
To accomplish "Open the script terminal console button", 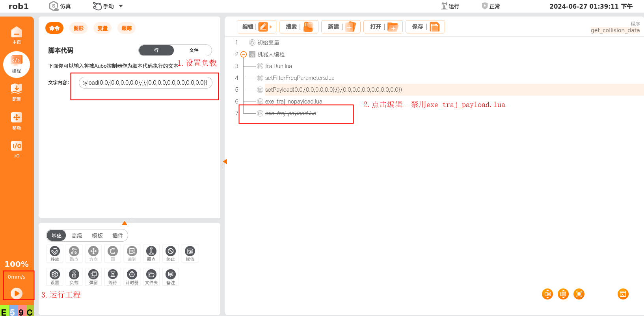I will (623, 294).
